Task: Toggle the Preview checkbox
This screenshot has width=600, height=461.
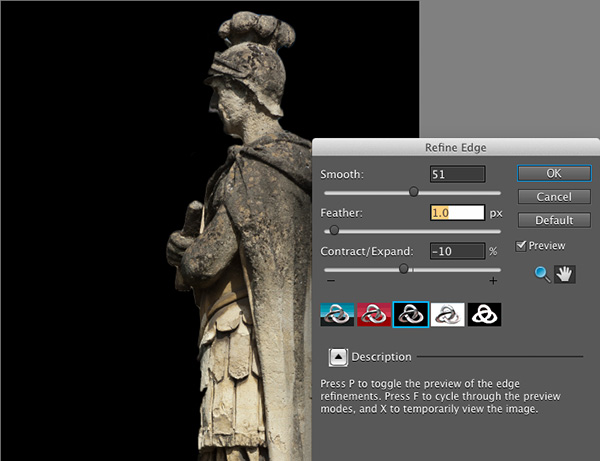Action: click(x=521, y=246)
